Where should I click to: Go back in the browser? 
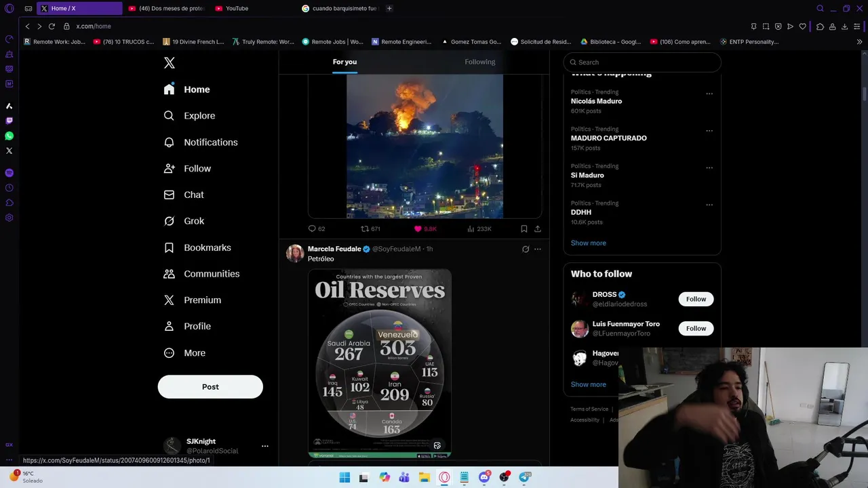(x=27, y=26)
